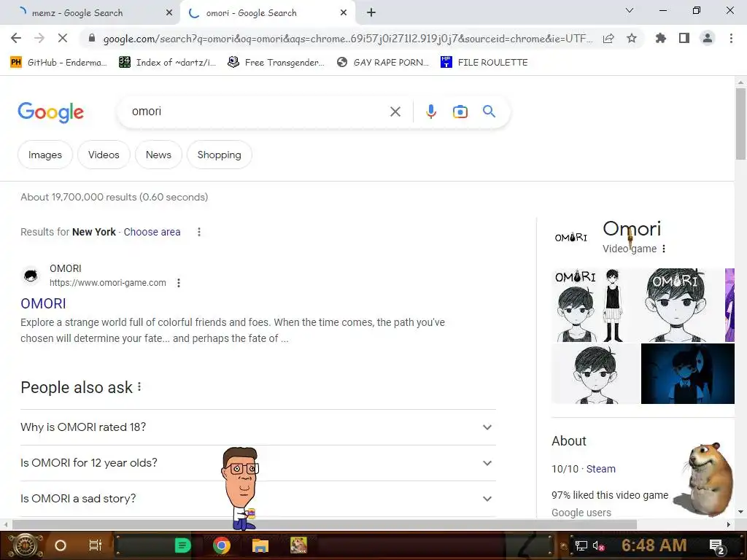Viewport: 747px width, 560px height.
Task: Click the address bar URL
Action: (348, 39)
